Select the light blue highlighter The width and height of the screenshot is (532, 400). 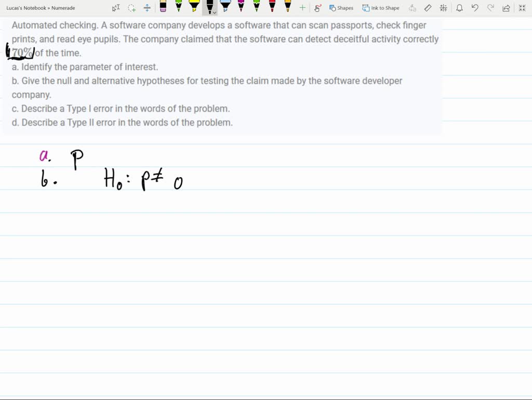tap(225, 6)
